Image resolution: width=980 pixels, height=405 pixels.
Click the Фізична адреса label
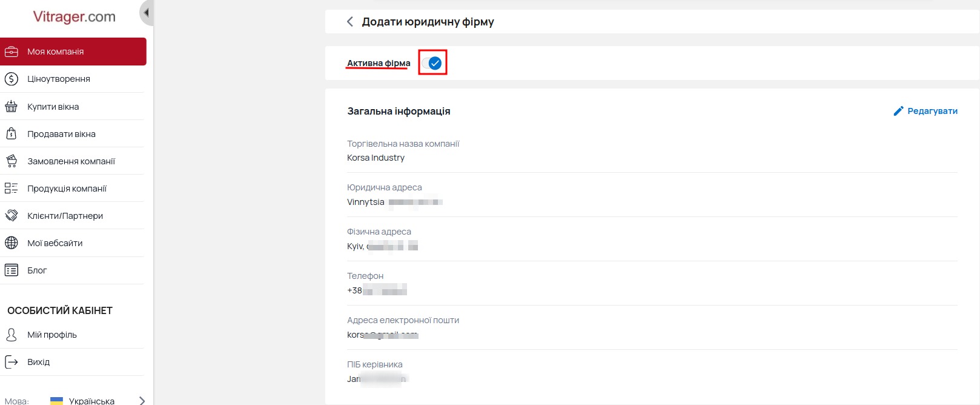pyautogui.click(x=379, y=232)
